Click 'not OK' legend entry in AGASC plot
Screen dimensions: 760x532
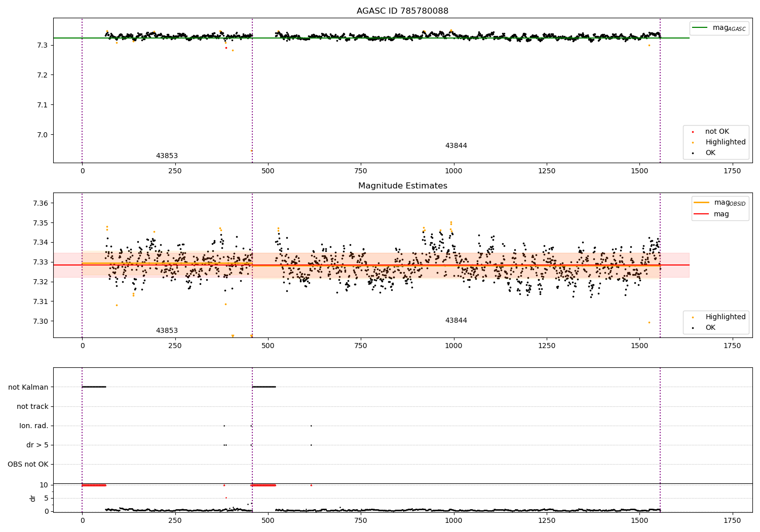[716, 132]
